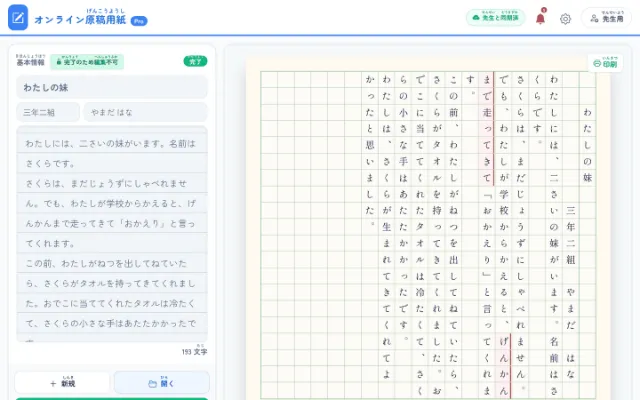This screenshot has height=400, width=640.
Task: Click the pencil app logo icon
Action: click(x=18, y=18)
